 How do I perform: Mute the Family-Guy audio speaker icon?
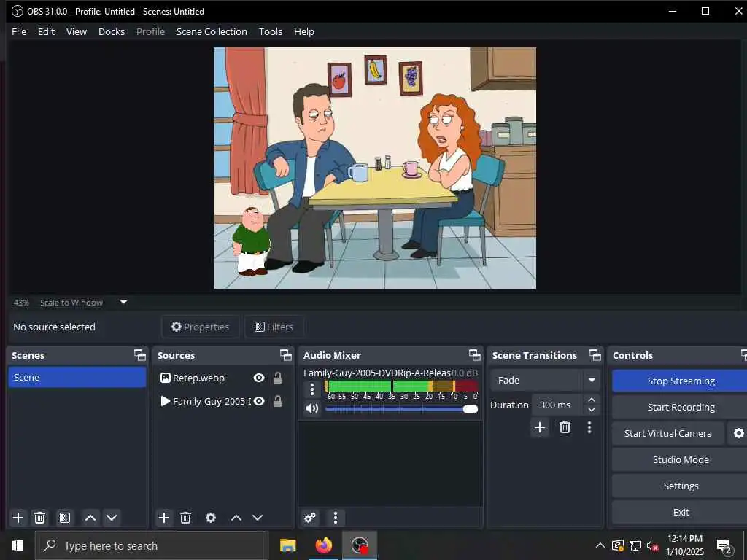[312, 408]
